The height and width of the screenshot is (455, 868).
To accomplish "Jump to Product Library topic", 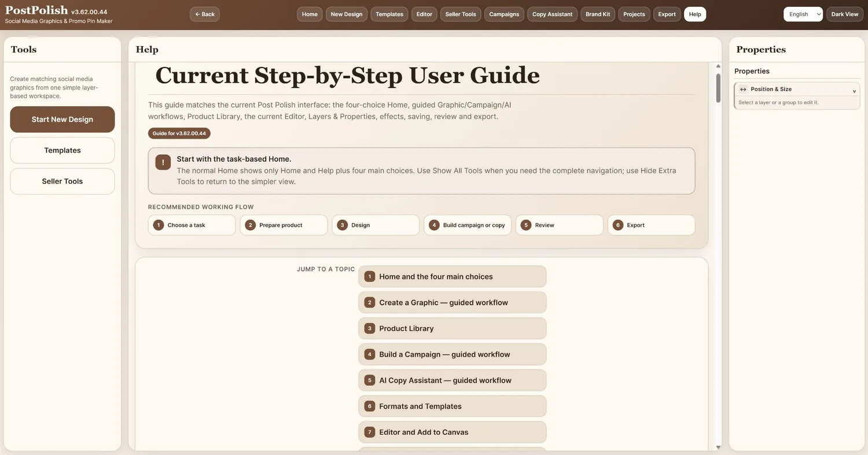I will click(453, 328).
